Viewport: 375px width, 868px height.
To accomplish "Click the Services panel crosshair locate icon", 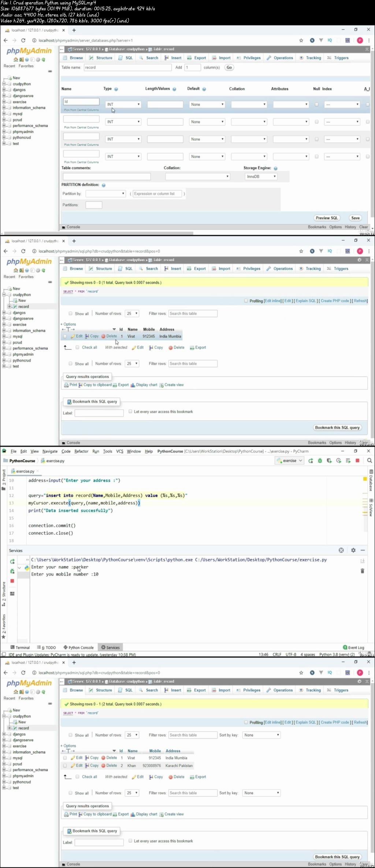I will pyautogui.click(x=341, y=550).
